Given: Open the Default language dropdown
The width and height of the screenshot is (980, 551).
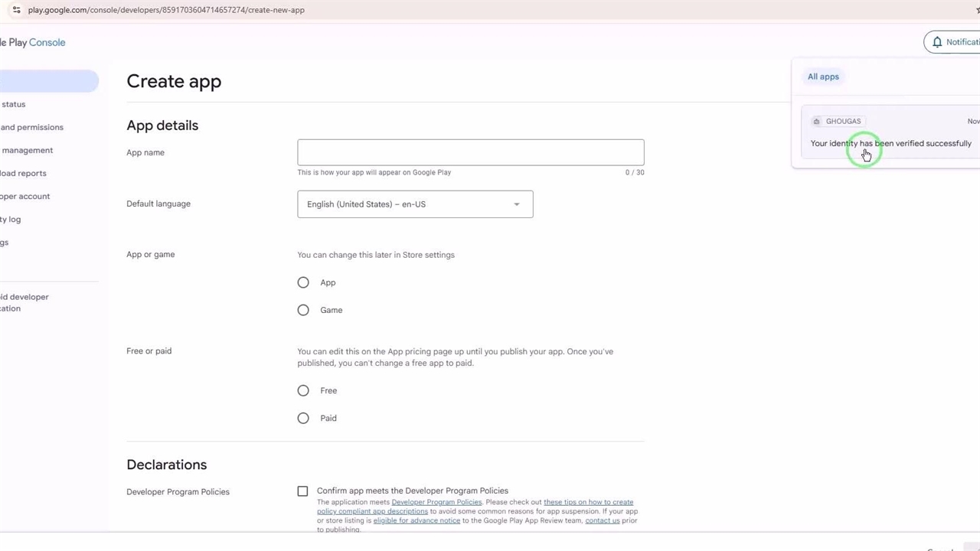Looking at the screenshot, I should 414,204.
